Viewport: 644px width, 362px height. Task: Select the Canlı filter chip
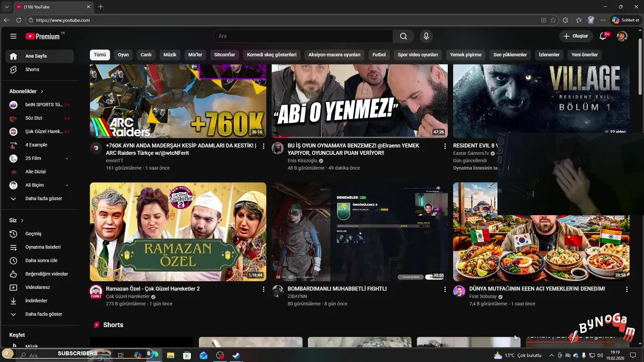pyautogui.click(x=146, y=55)
